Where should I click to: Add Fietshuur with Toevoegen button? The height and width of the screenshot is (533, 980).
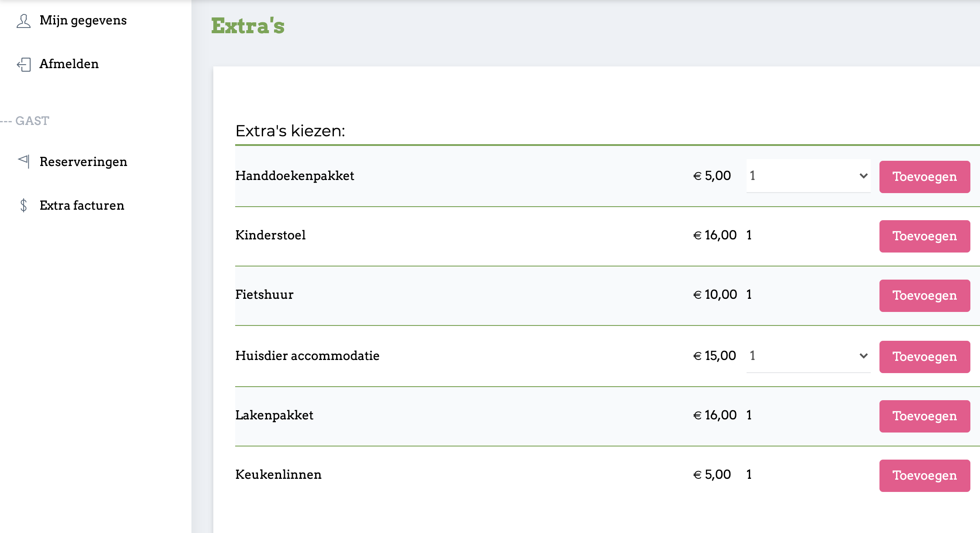click(x=924, y=295)
